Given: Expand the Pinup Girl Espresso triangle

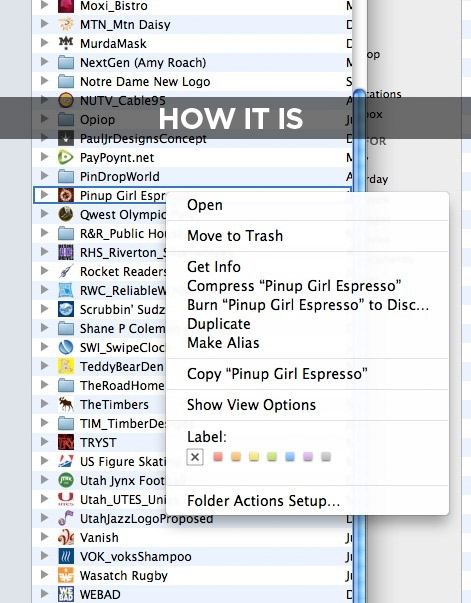Looking at the screenshot, I should 45,195.
